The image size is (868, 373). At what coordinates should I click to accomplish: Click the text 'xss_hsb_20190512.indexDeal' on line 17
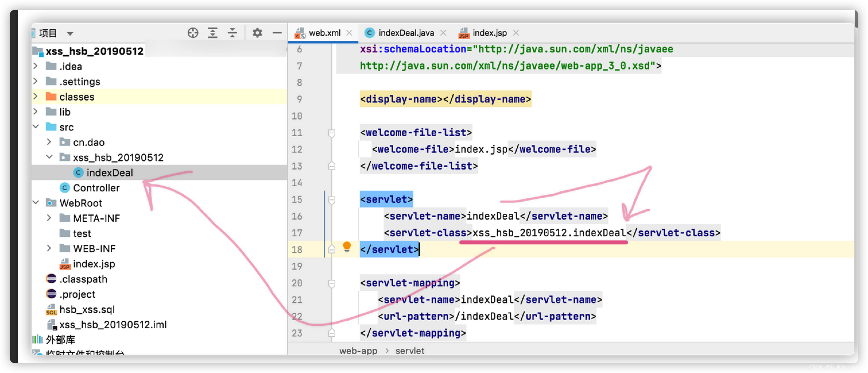click(x=549, y=233)
